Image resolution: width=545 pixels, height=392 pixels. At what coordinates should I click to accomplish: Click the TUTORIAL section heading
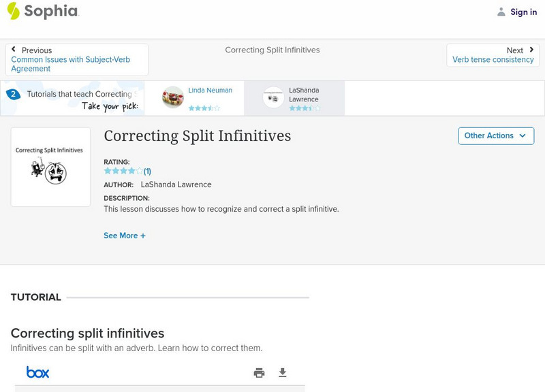coord(34,297)
